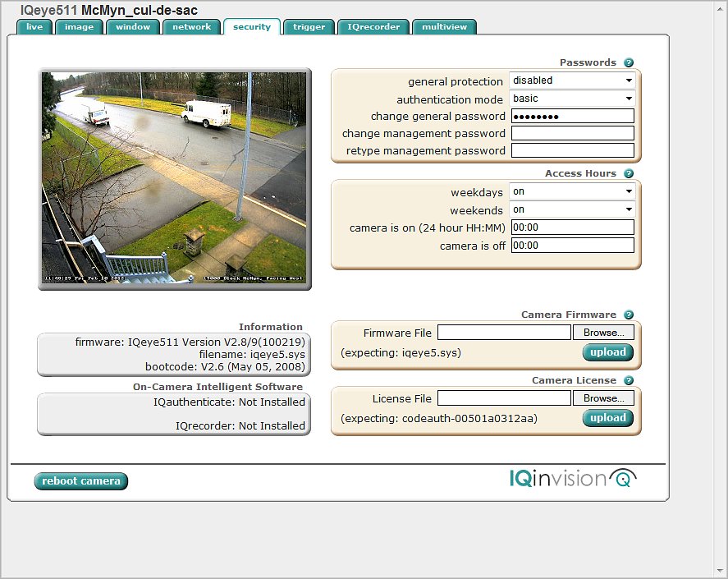Open help icon for Camera License

629,380
